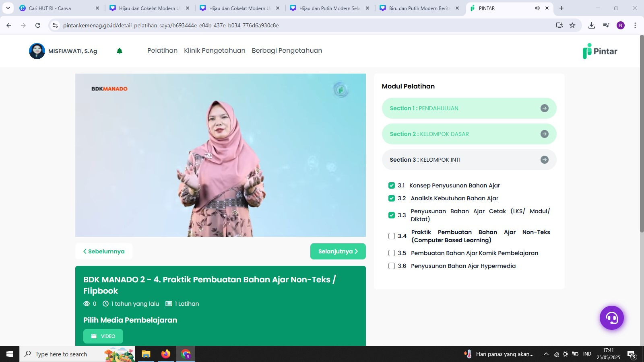Click the Pintar logo

[x=600, y=51]
